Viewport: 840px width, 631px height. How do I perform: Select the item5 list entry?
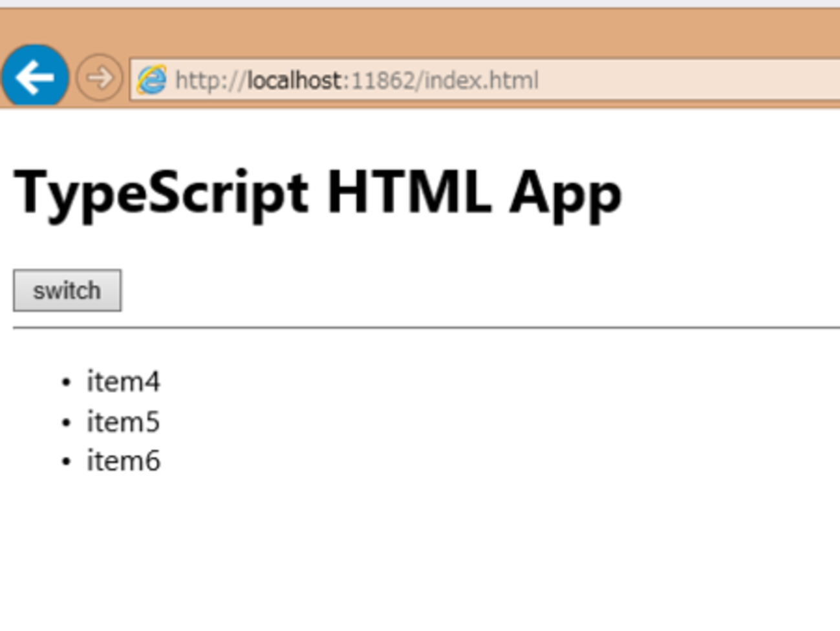point(123,422)
